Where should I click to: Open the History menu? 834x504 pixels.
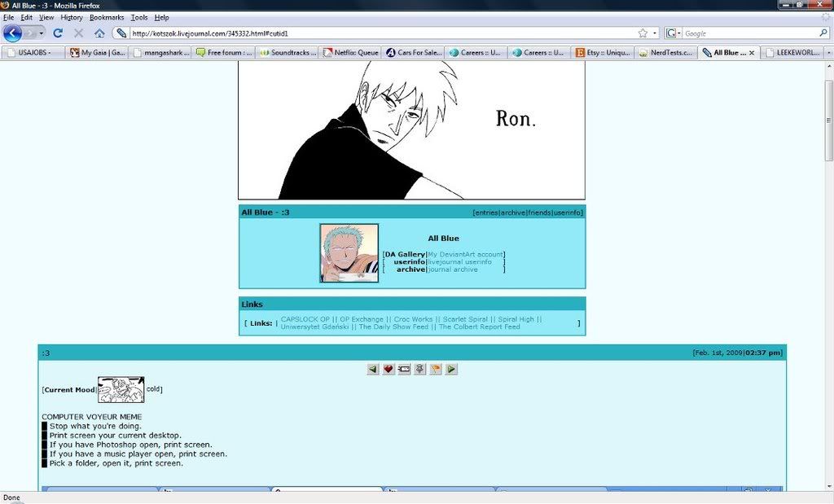(72, 18)
